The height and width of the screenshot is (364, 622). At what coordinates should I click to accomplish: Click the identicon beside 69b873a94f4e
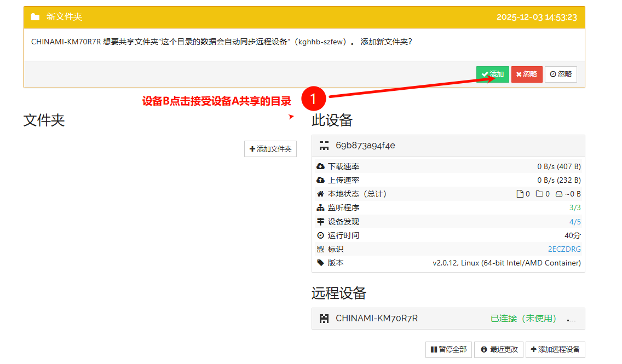pos(324,146)
